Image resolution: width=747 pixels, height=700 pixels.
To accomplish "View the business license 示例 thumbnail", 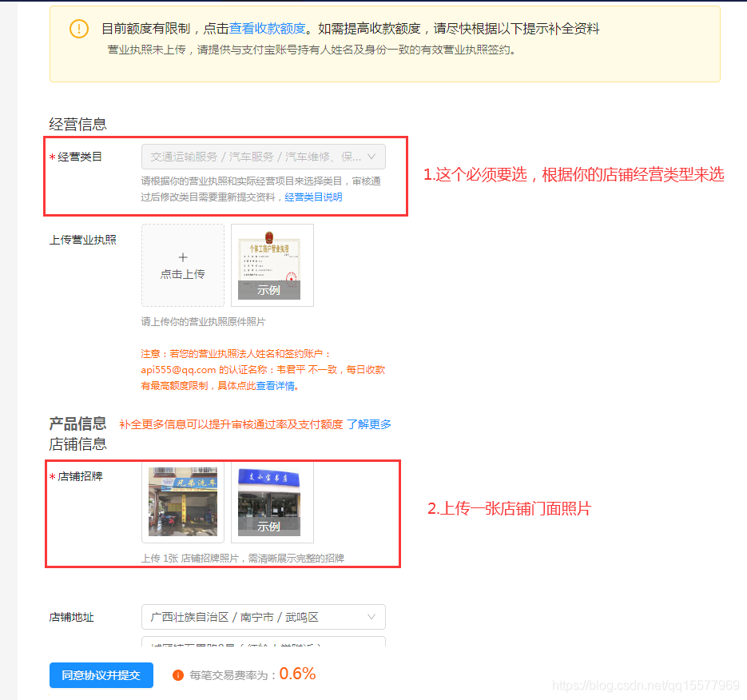I will click(272, 265).
